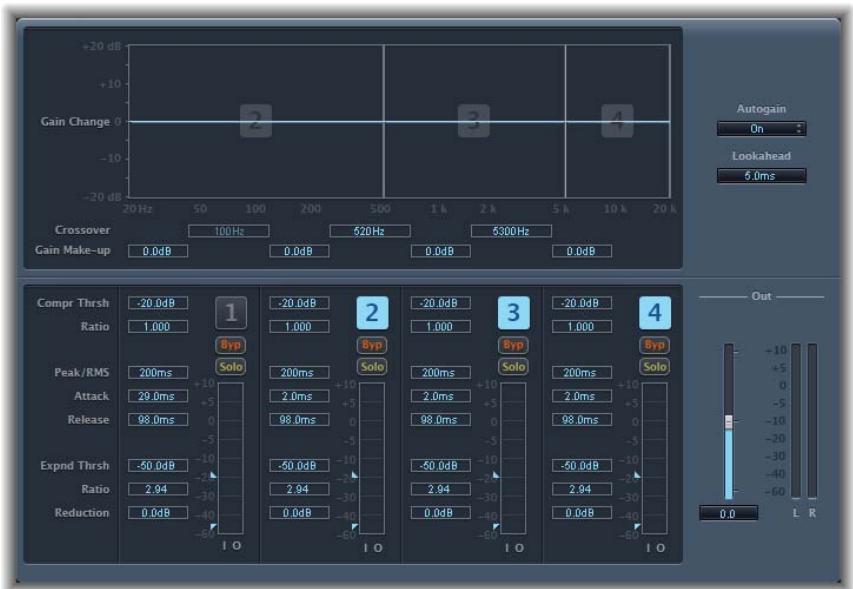Click the 100Hz crossover field
The image size is (853, 589).
click(228, 231)
